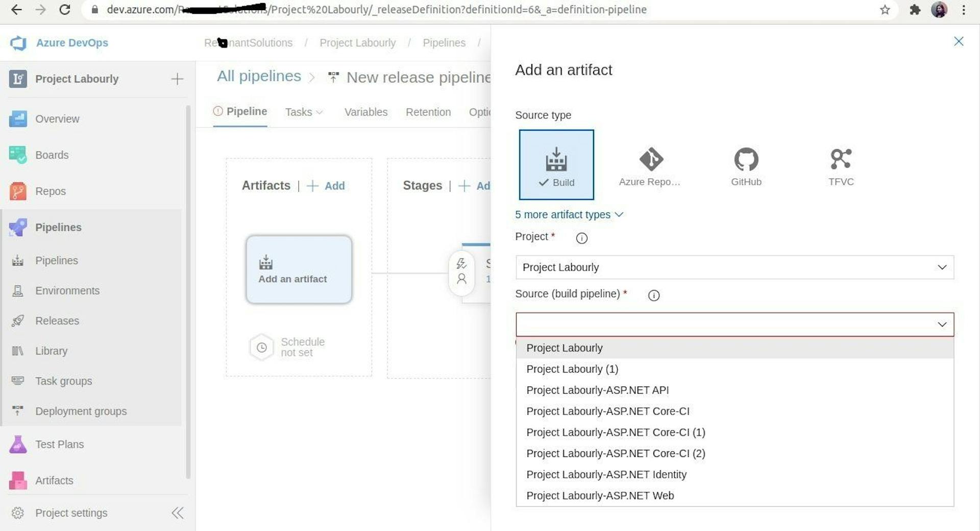Open the Library section
980x531 pixels.
pyautogui.click(x=52, y=351)
